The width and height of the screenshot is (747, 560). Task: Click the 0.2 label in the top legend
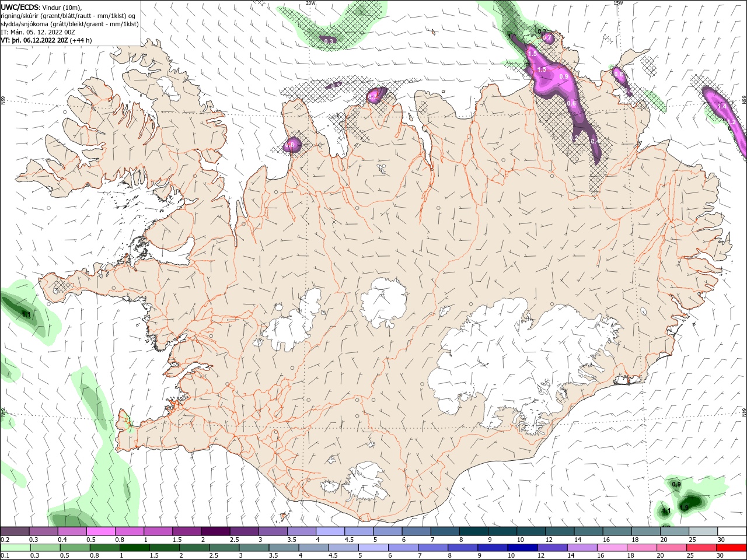(5, 540)
